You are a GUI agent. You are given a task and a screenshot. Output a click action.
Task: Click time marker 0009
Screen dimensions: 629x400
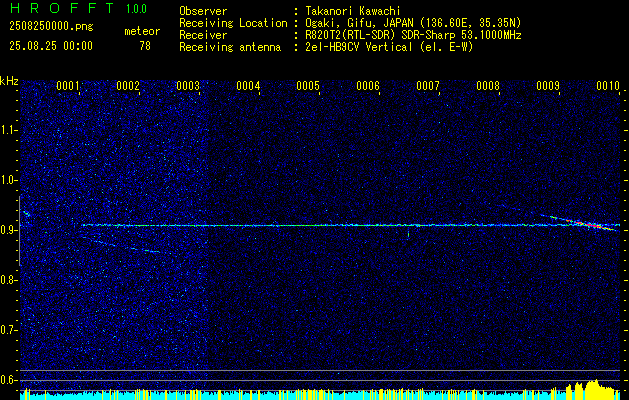[x=548, y=86]
